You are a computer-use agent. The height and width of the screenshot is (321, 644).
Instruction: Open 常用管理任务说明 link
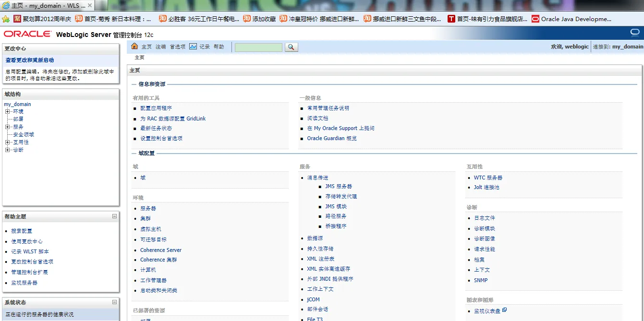(x=328, y=108)
